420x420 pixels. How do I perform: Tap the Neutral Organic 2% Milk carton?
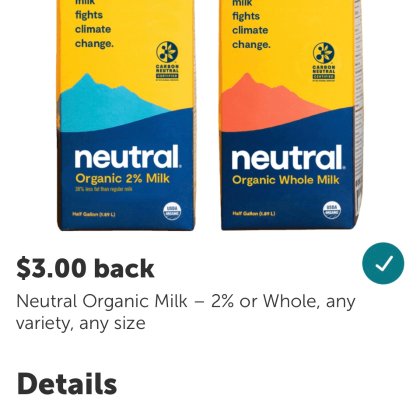(x=126, y=115)
